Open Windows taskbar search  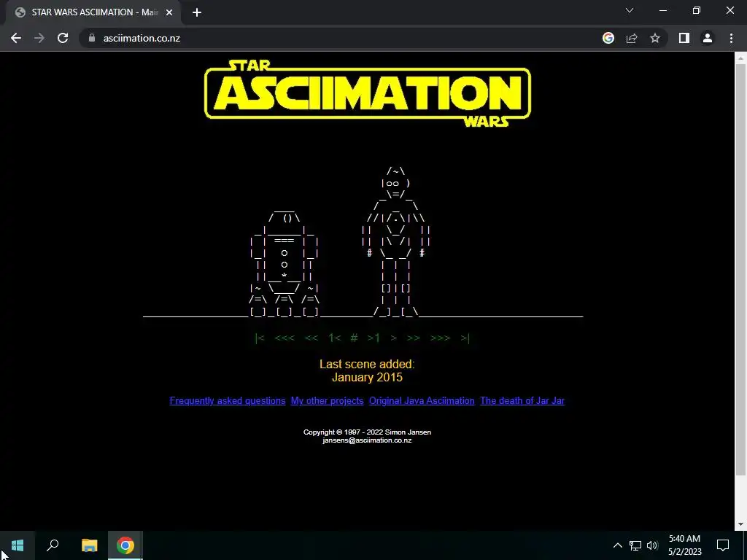coord(53,545)
